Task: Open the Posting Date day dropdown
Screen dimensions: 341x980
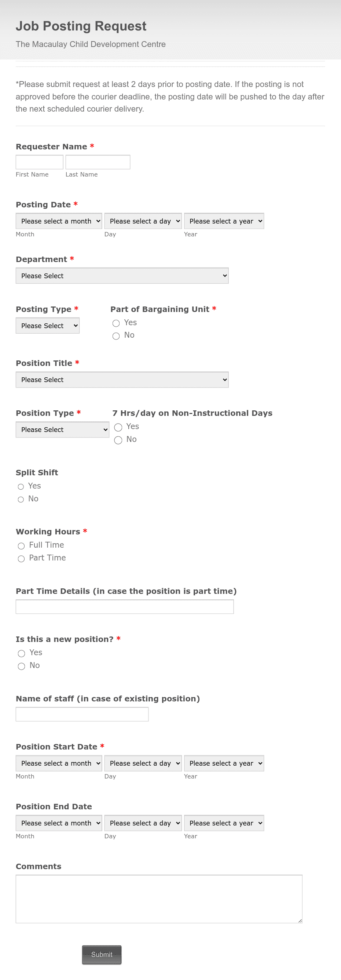Action: point(143,221)
